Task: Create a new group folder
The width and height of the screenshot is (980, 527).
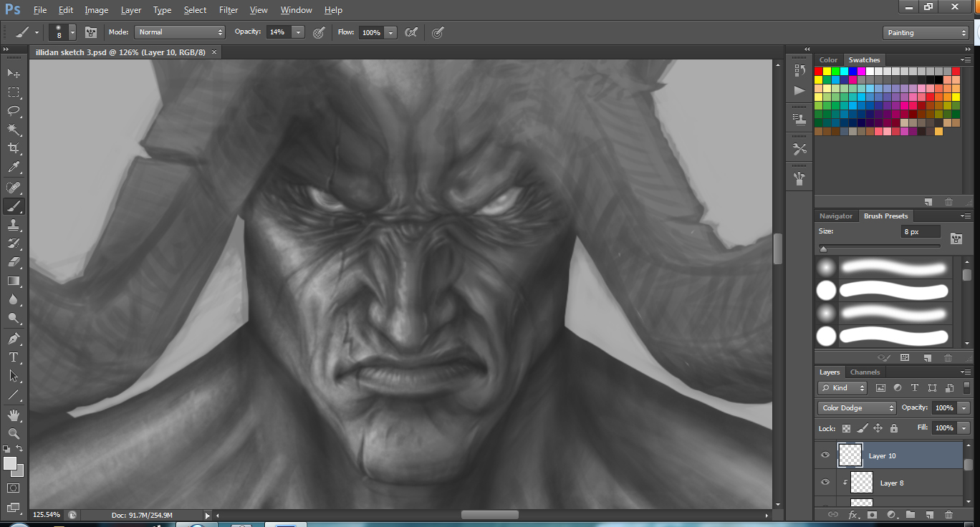Action: (911, 514)
